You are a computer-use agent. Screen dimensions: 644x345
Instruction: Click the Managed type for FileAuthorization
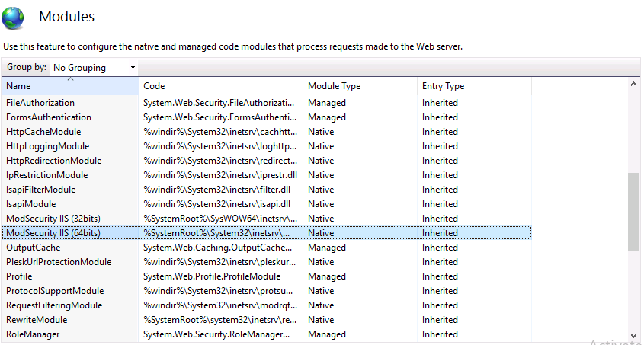(327, 103)
